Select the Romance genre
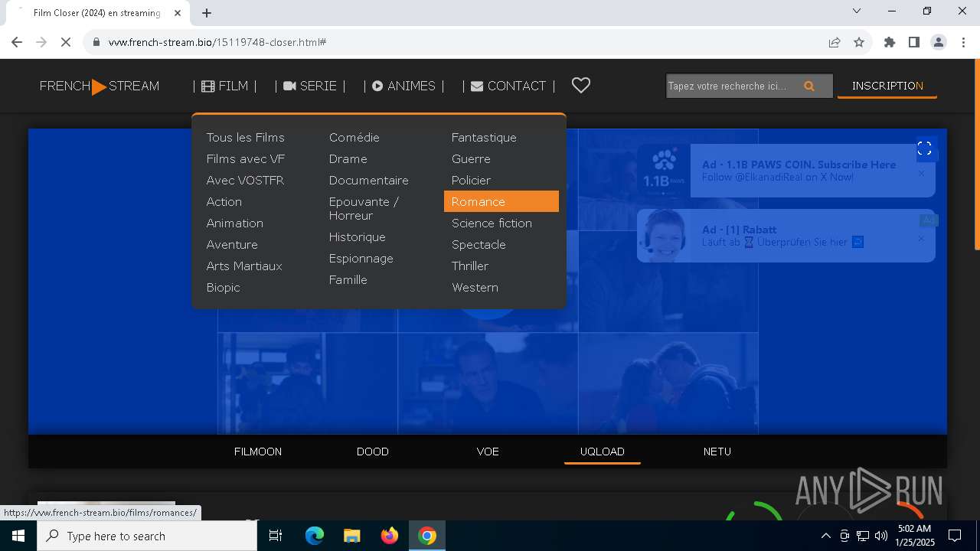The height and width of the screenshot is (551, 980). pos(501,201)
